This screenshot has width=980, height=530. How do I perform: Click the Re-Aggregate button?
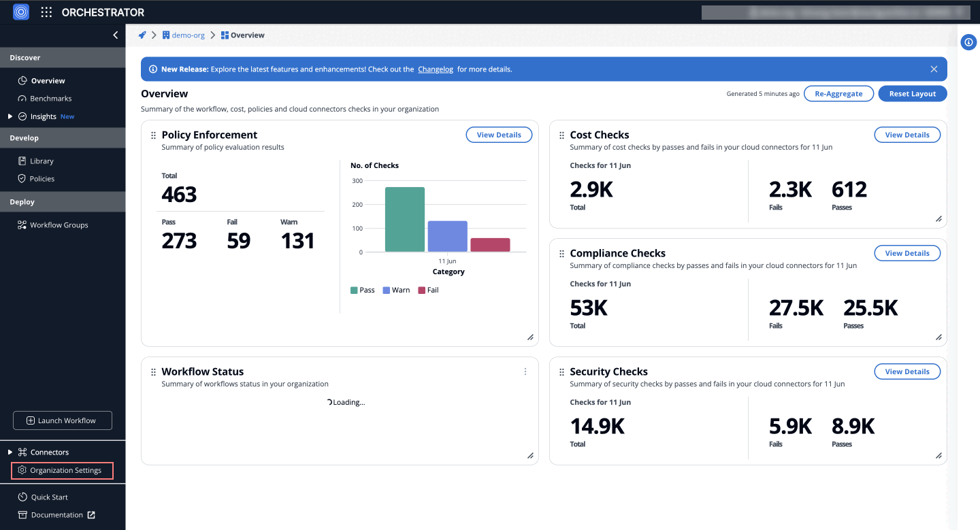(838, 94)
